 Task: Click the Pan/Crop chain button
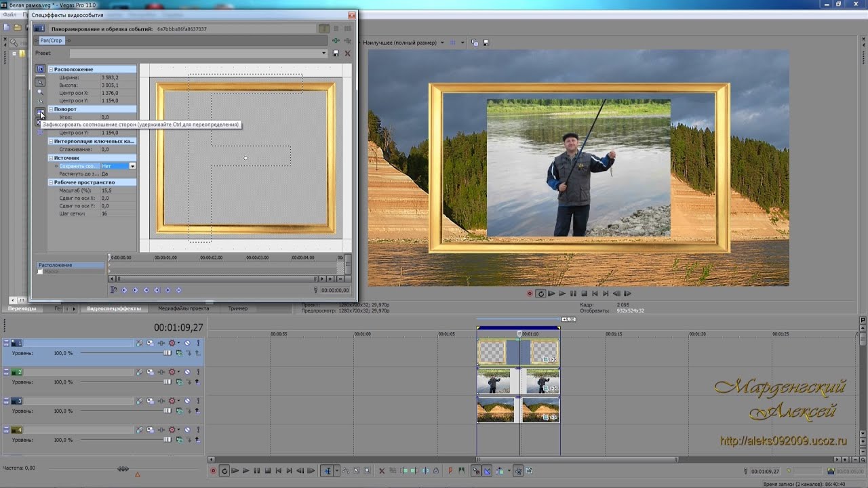pos(51,41)
